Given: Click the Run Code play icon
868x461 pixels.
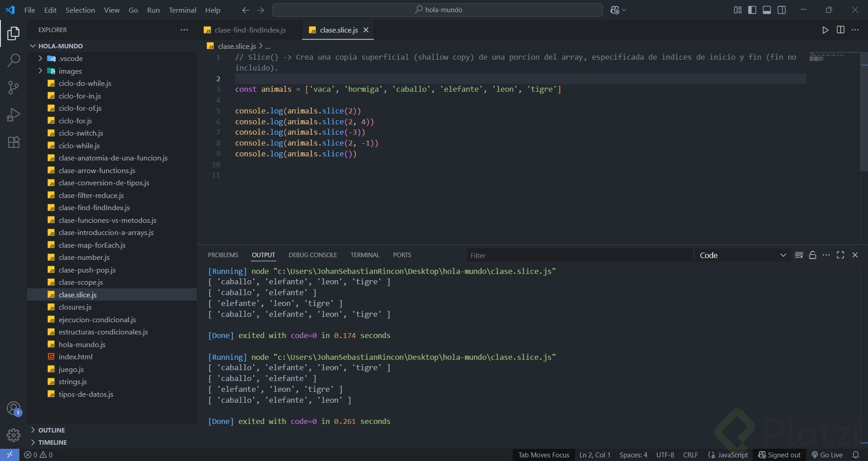Looking at the screenshot, I should click(825, 30).
